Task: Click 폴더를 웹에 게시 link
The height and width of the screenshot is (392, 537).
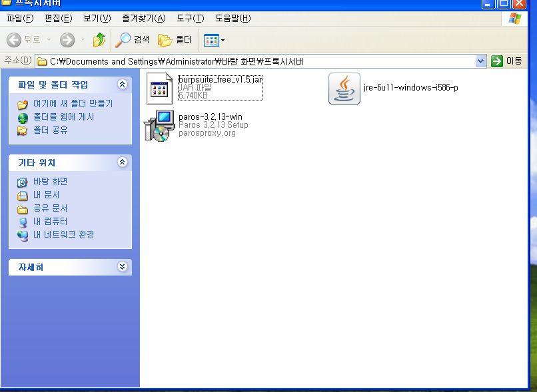Action: click(64, 117)
